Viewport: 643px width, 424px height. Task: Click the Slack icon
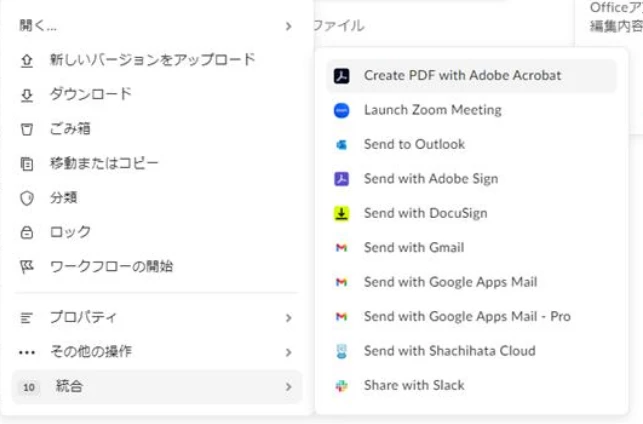(x=341, y=386)
